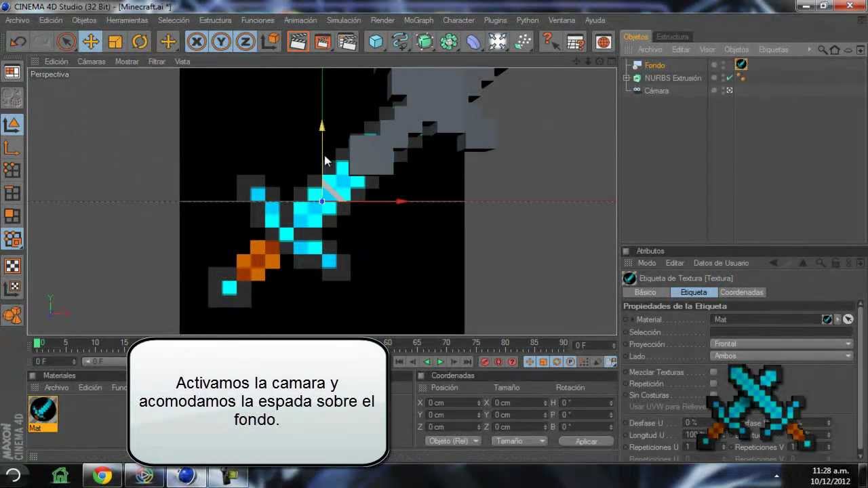Expand the NURBS Extrusión tree node

[x=627, y=78]
